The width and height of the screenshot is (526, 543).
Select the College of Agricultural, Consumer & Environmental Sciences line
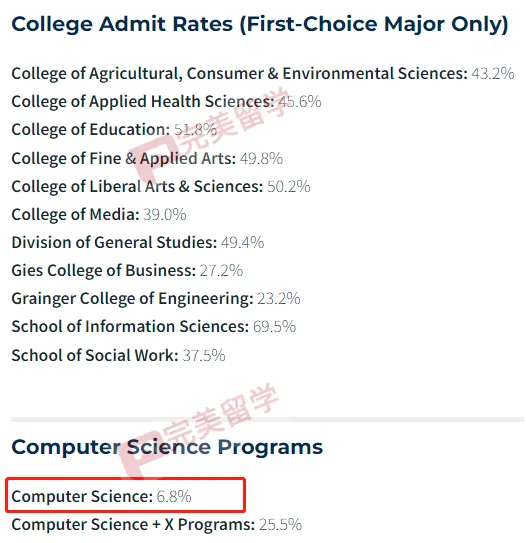(x=263, y=74)
